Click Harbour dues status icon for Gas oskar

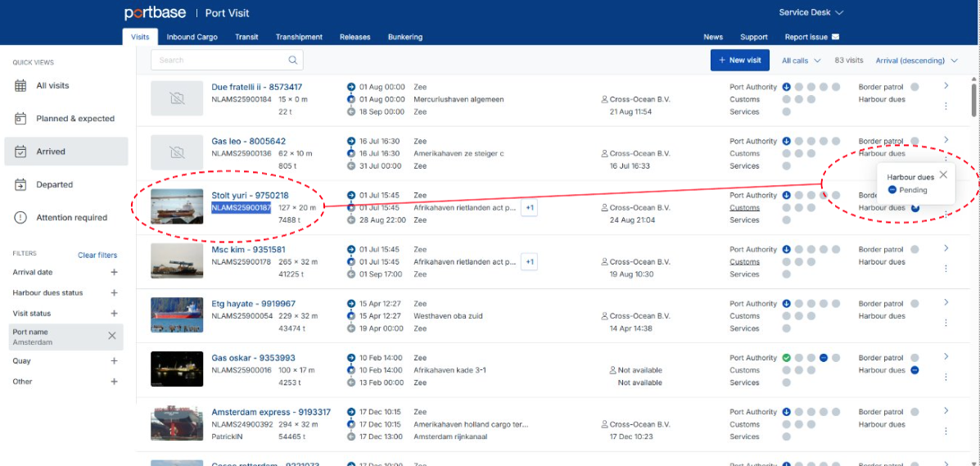[x=915, y=370]
